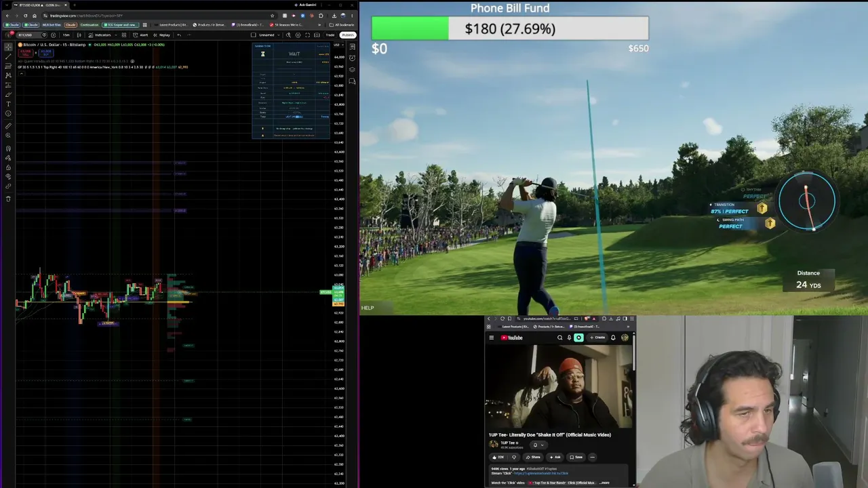
Task: Open the object tree layers panel
Action: [353, 70]
